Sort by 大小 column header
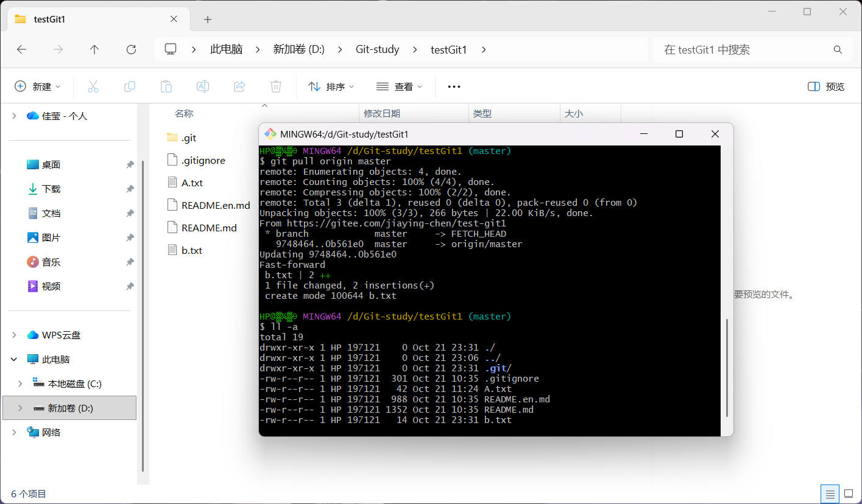 [x=574, y=113]
